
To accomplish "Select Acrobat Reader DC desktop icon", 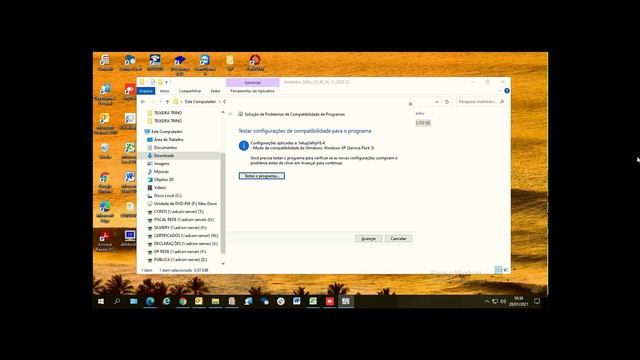I will [105, 241].
